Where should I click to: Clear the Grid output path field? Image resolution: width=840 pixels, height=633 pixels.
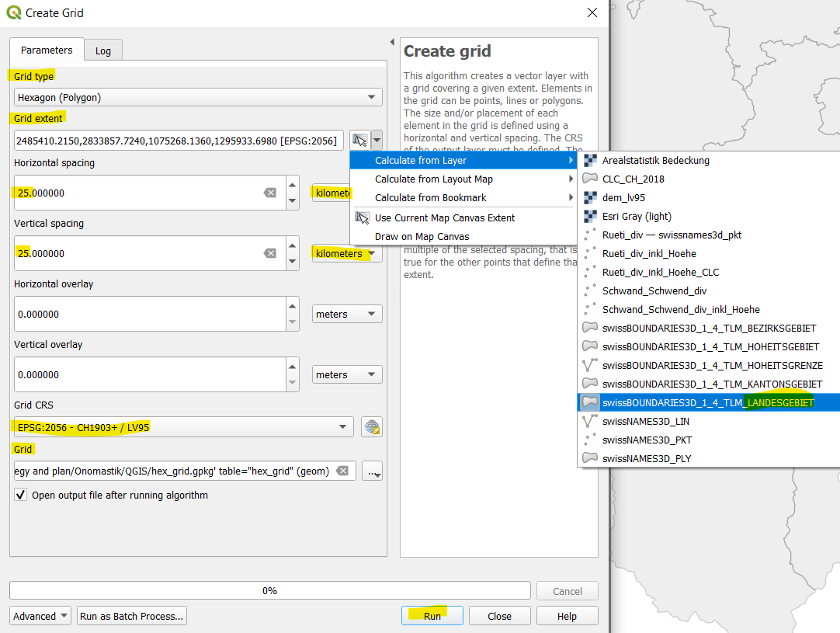tap(342, 471)
